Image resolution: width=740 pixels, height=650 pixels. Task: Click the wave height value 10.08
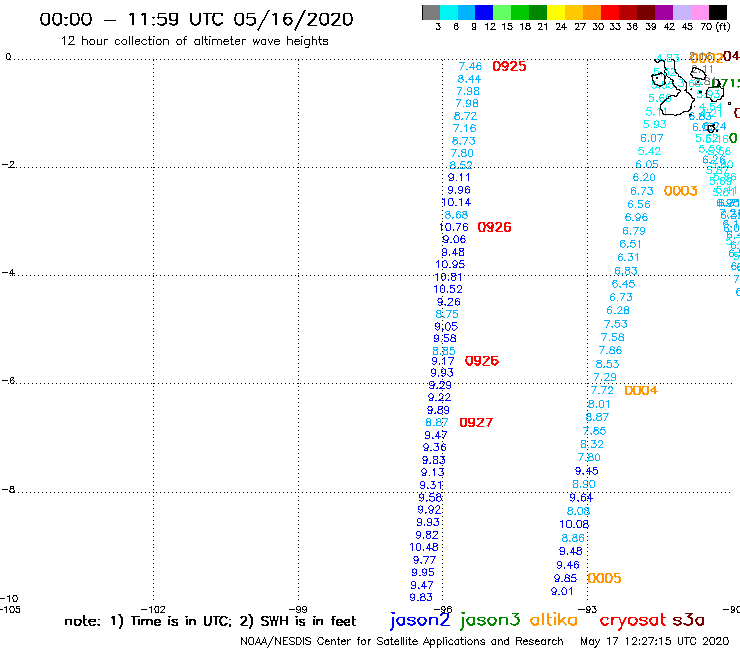click(574, 524)
